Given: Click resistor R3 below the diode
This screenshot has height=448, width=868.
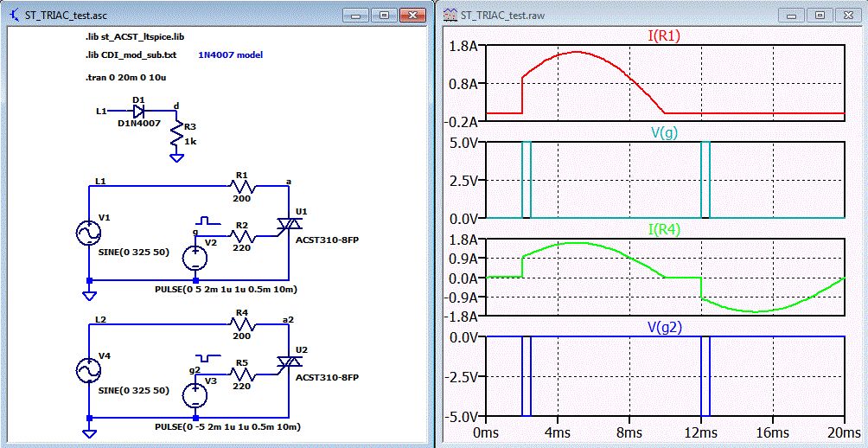Looking at the screenshot, I should [x=176, y=133].
